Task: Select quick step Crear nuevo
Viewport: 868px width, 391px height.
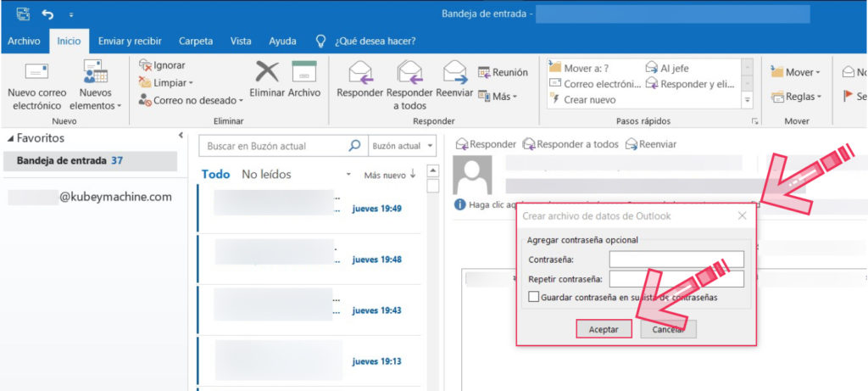Action: click(x=582, y=100)
